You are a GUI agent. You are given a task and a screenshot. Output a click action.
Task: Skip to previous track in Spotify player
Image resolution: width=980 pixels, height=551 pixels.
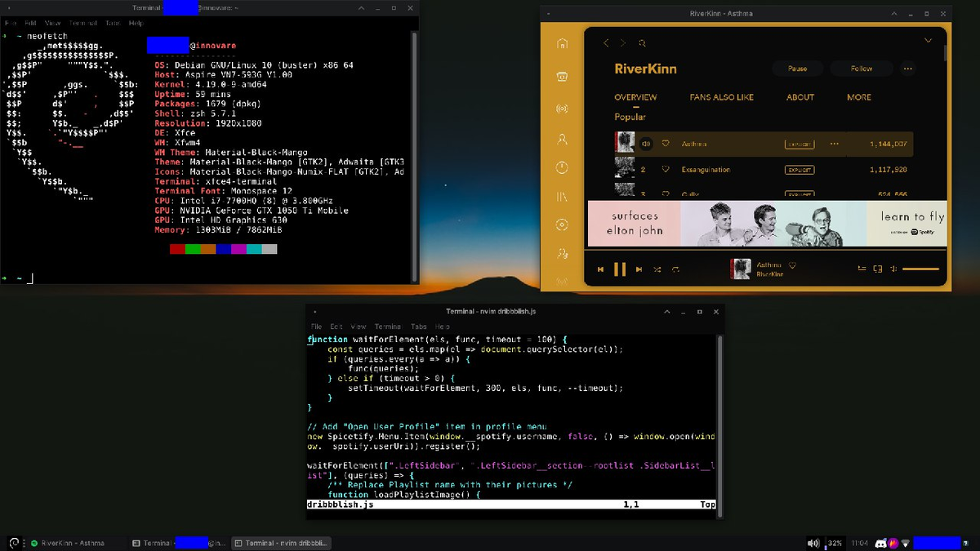(600, 269)
